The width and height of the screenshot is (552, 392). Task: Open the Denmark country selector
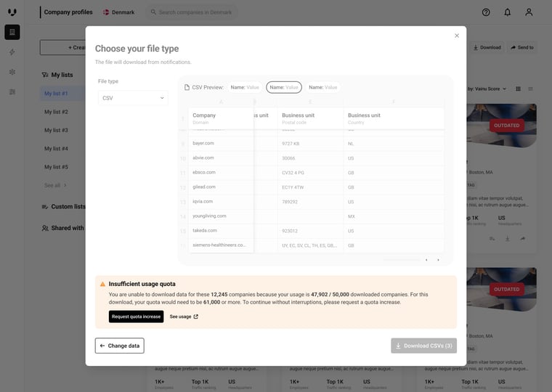pos(118,12)
